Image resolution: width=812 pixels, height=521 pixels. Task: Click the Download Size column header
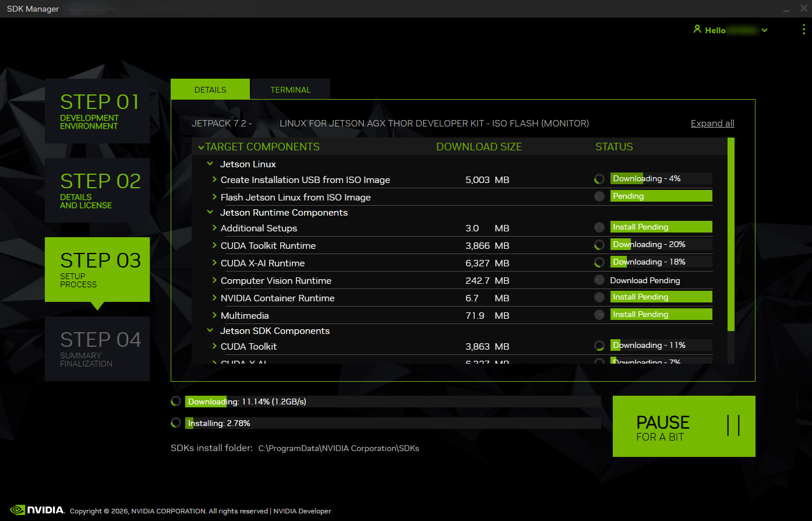click(x=479, y=147)
